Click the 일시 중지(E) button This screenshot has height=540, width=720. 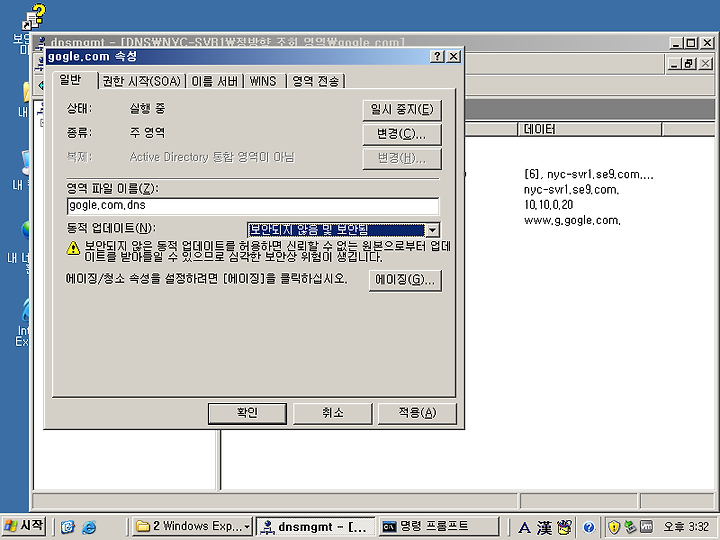[402, 110]
